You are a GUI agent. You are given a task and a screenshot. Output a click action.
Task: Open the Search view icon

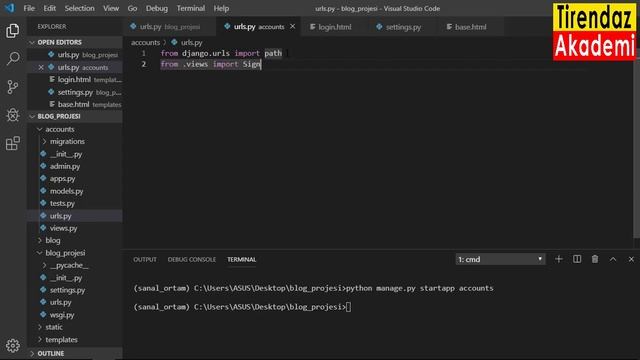(x=13, y=59)
